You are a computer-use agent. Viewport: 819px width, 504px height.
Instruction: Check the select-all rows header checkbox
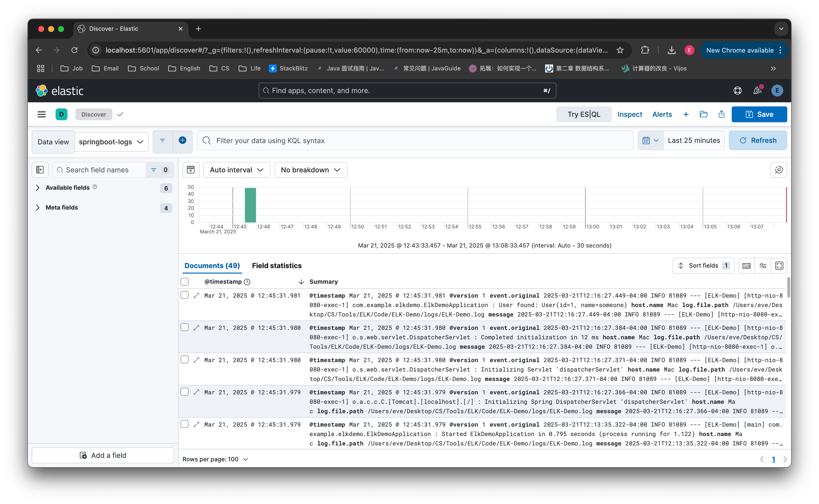point(184,282)
